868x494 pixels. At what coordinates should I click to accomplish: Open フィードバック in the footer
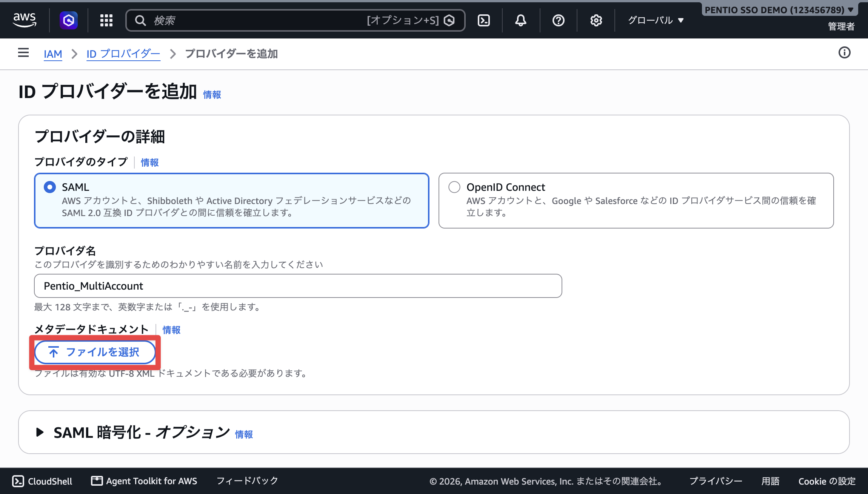(x=247, y=481)
